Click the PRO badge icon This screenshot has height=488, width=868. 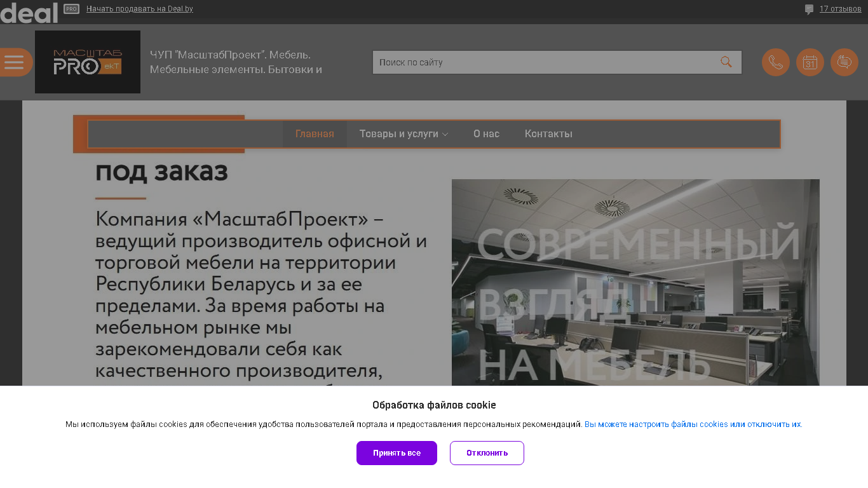point(71,9)
